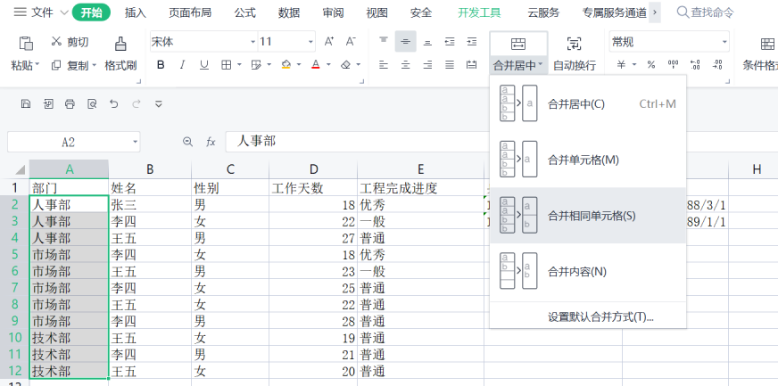
Task: Decrease decimal places icon
Action: tap(717, 64)
